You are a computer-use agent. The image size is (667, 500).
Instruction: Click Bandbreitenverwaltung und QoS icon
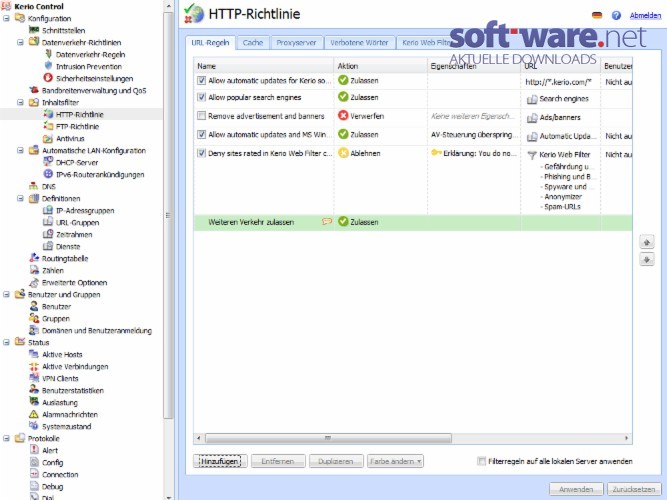point(34,90)
